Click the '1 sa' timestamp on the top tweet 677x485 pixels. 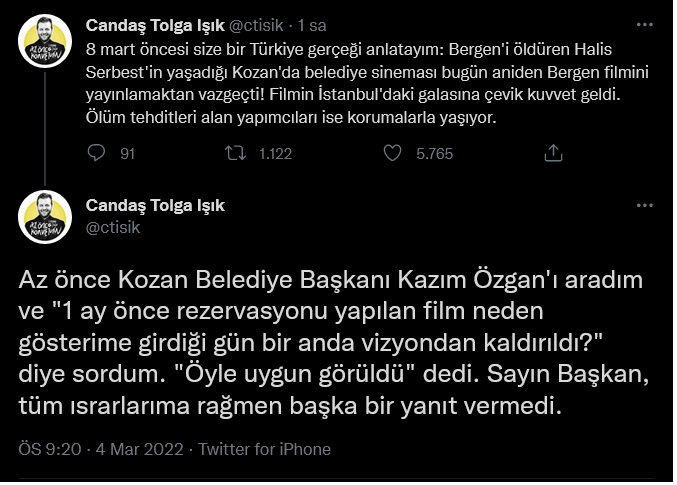click(x=312, y=24)
